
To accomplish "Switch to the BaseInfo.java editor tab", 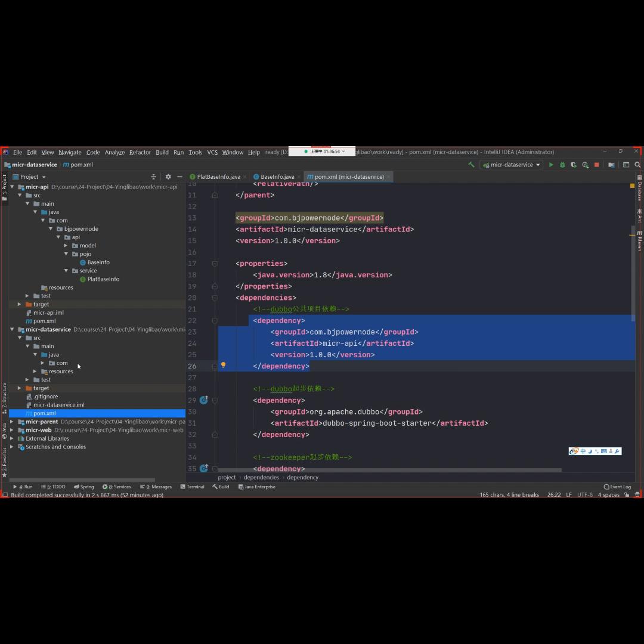I will pos(277,177).
